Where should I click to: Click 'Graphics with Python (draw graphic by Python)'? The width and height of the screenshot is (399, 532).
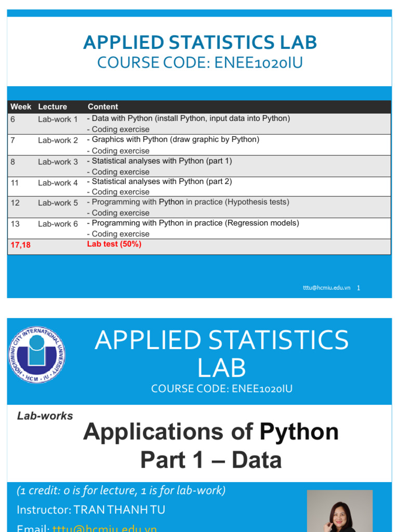[173, 139]
